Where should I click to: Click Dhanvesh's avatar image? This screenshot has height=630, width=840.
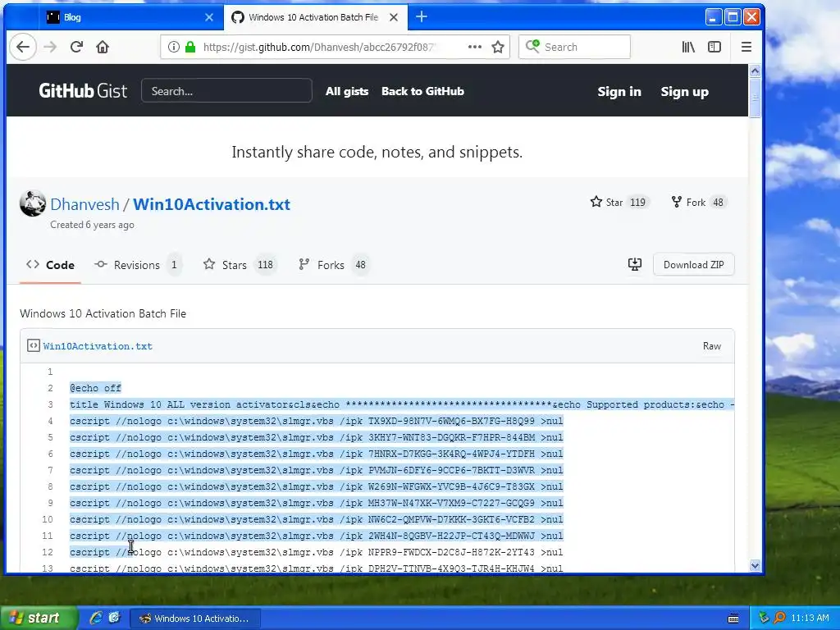click(33, 203)
